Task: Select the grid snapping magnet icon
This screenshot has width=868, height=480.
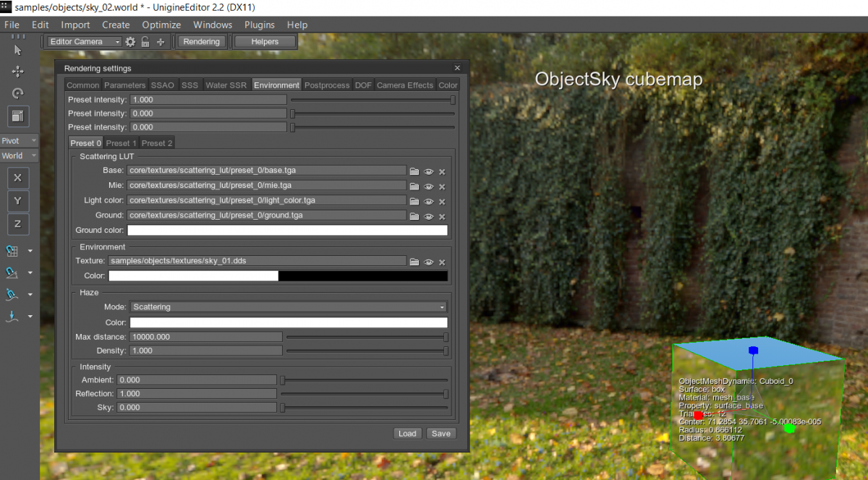Action: [11, 251]
